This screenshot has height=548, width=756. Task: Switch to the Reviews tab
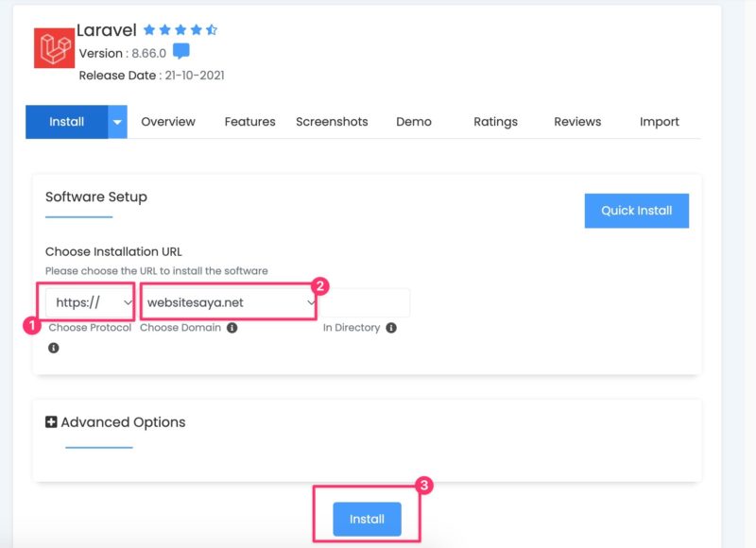(576, 121)
